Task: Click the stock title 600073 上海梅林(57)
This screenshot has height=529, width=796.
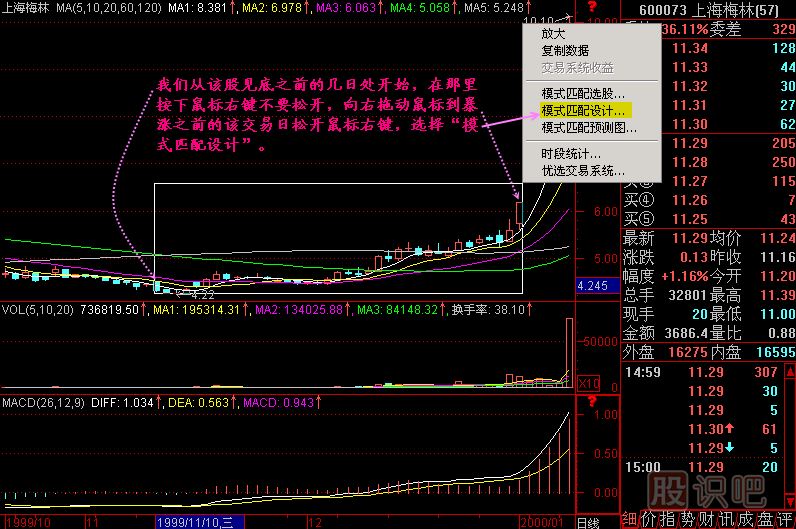Action: point(709,10)
